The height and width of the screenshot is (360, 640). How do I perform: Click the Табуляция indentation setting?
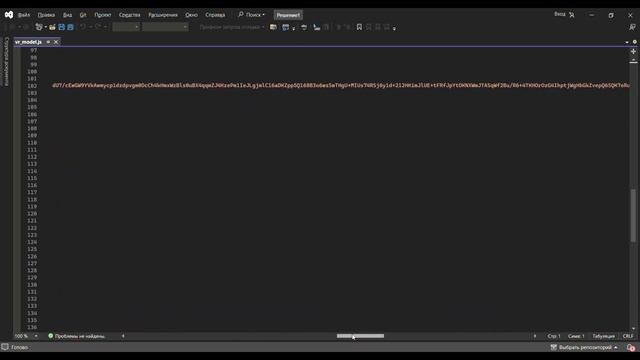pos(603,336)
